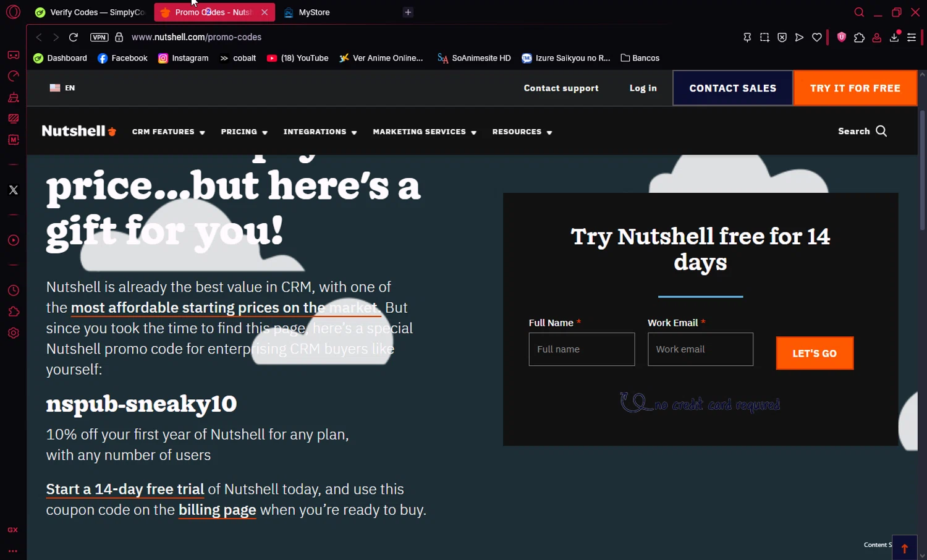
Task: Open the Izure Saikyou no R... bookmark
Action: click(565, 58)
